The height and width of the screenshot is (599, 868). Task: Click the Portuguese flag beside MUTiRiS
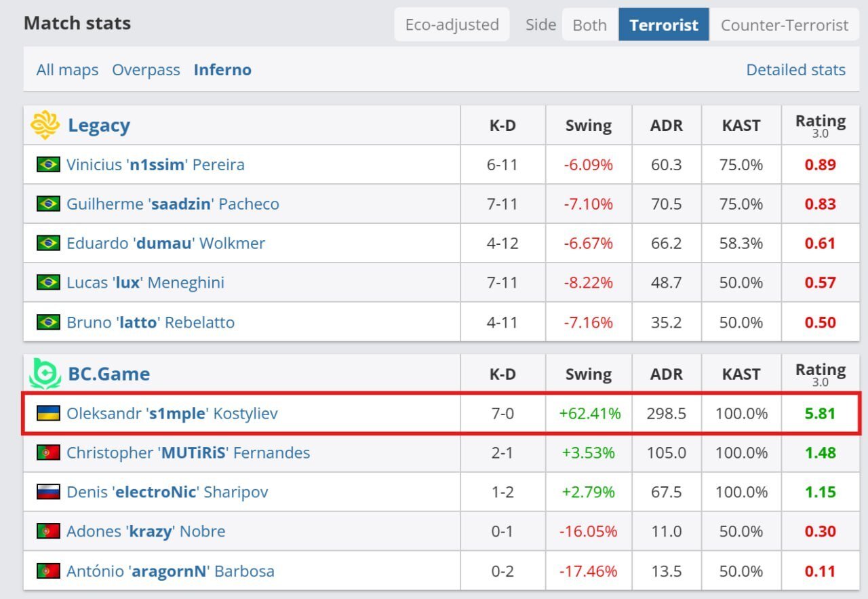coord(48,452)
